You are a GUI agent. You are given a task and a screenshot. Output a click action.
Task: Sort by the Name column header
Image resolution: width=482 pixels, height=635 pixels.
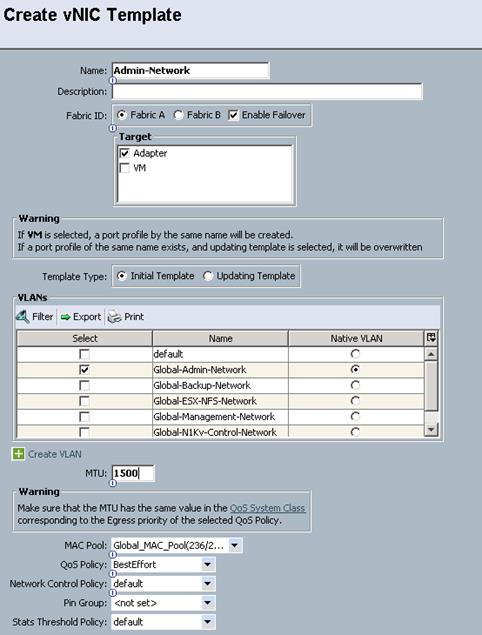(220, 339)
